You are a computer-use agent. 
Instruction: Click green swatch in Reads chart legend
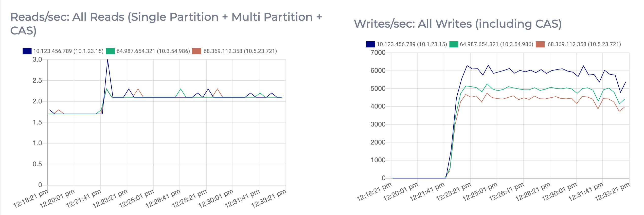tap(110, 51)
